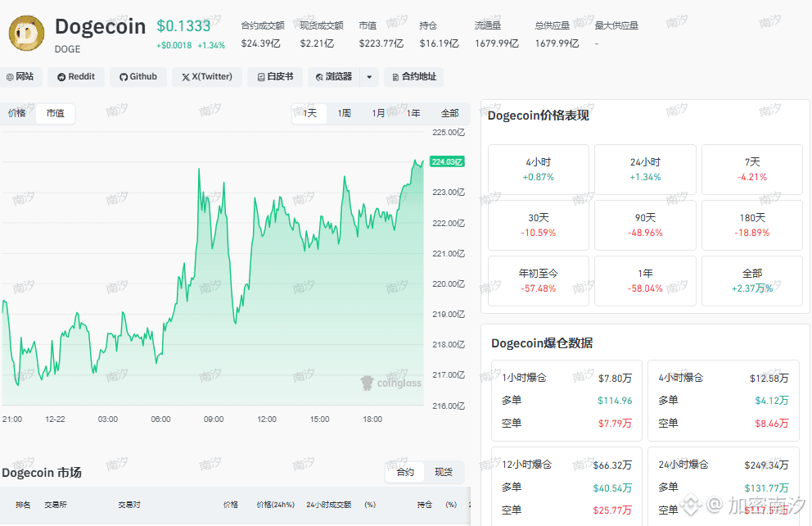Click the 30天 performance card
This screenshot has width=812, height=526.
(539, 225)
